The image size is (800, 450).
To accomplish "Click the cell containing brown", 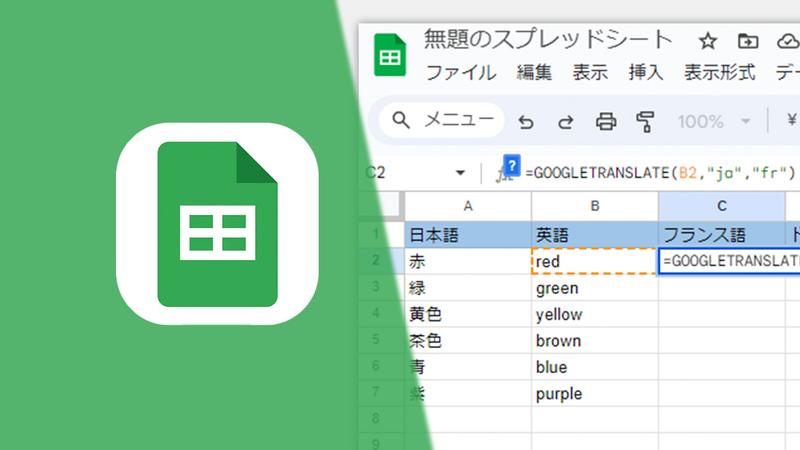I will click(x=595, y=341).
